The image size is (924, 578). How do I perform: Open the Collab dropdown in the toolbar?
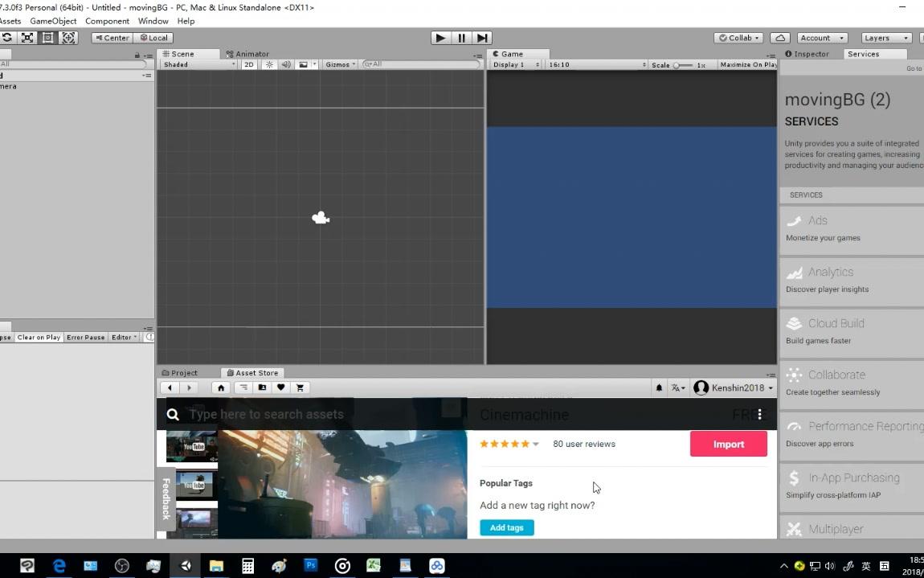click(737, 37)
